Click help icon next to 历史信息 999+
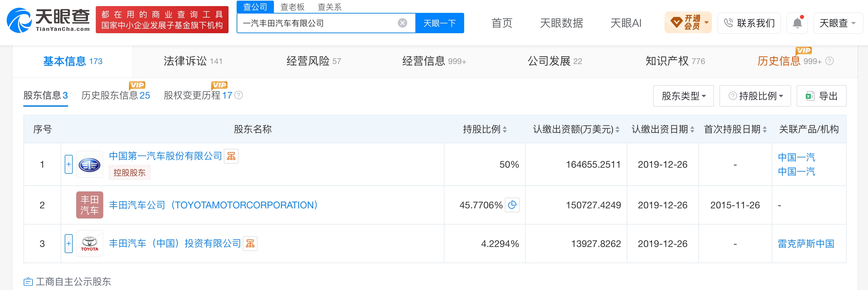868x290 pixels. 829,61
